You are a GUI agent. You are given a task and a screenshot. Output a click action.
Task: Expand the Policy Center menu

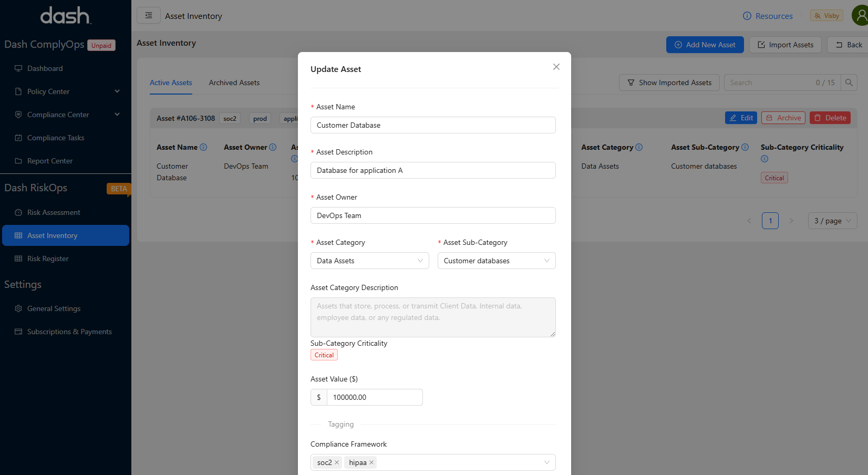117,91
